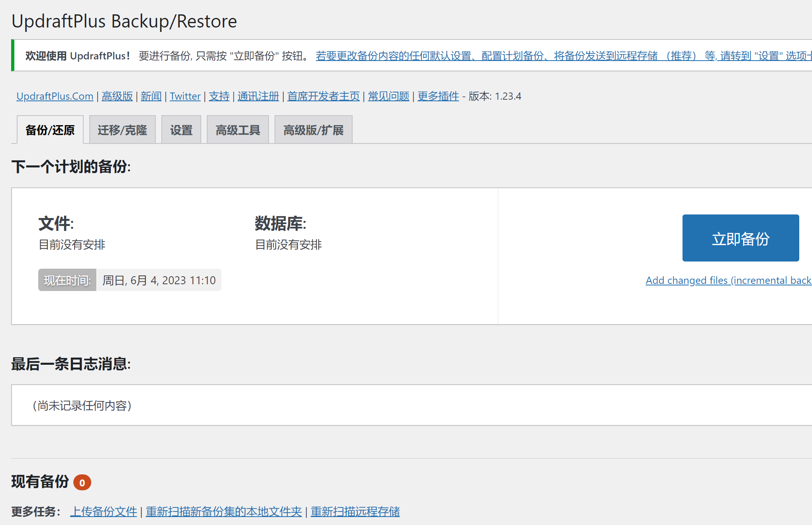Click the 立即备份 button
The height and width of the screenshot is (525, 812).
coord(741,238)
